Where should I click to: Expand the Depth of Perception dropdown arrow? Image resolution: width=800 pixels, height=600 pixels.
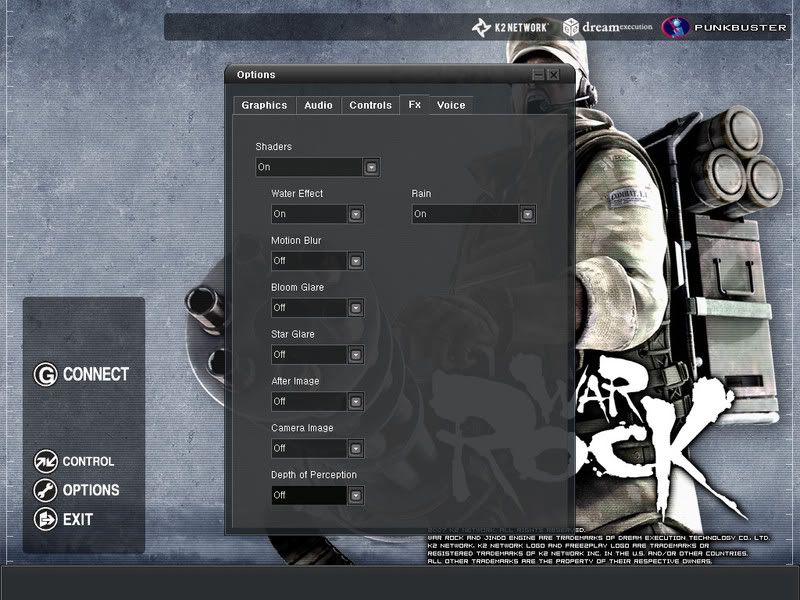coord(356,495)
